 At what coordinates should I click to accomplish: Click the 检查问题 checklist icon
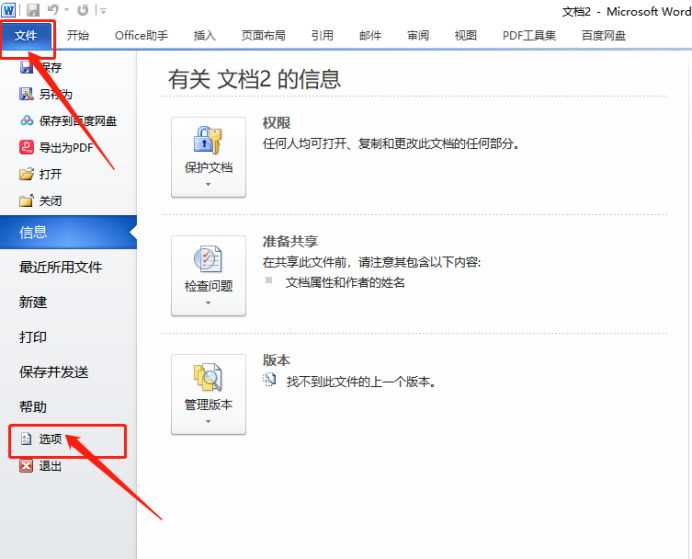tap(208, 259)
